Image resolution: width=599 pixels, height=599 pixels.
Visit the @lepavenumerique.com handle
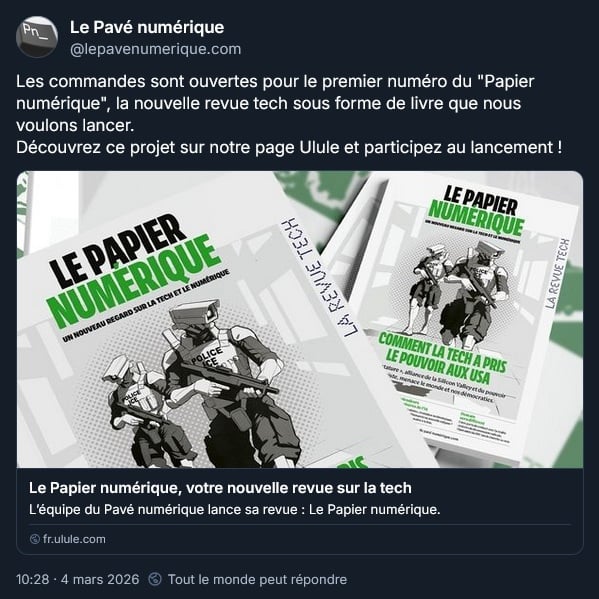(155, 49)
